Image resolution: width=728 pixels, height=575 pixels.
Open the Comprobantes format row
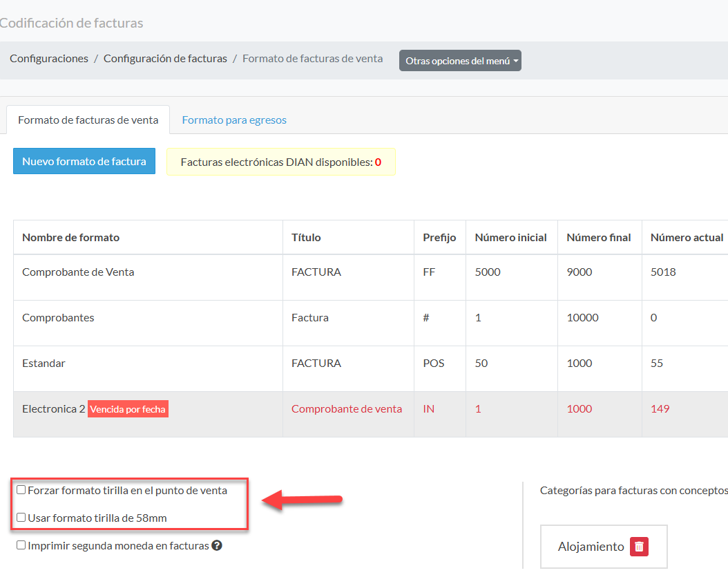(x=58, y=318)
